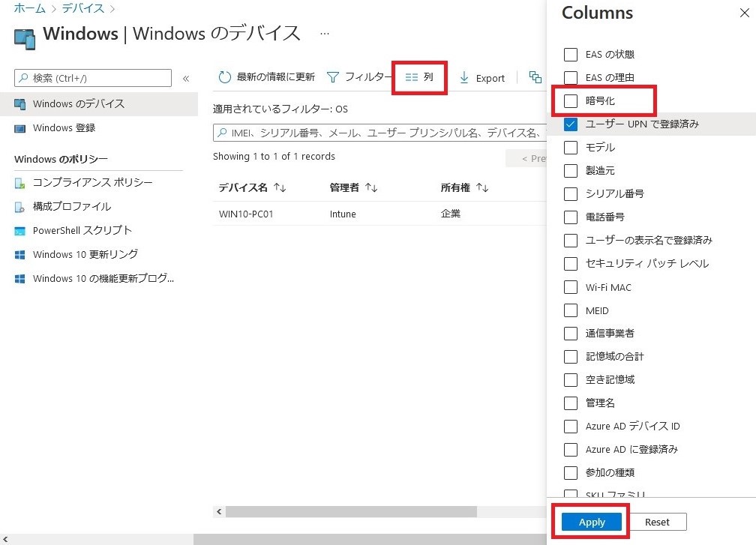756x545 pixels.
Task: Sort by 管理者 column arrows
Action: (371, 187)
